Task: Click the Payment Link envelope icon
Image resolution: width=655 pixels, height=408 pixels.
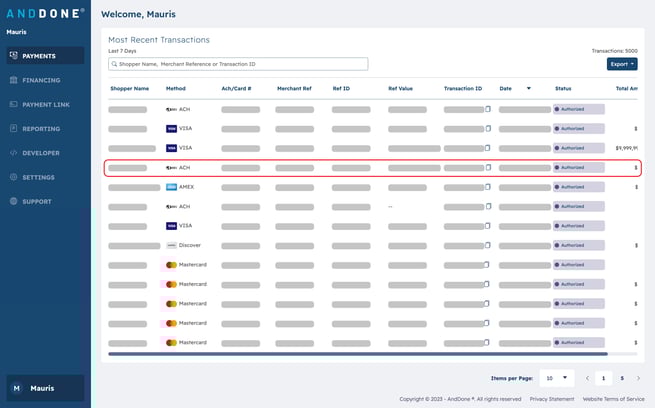Action: click(13, 104)
